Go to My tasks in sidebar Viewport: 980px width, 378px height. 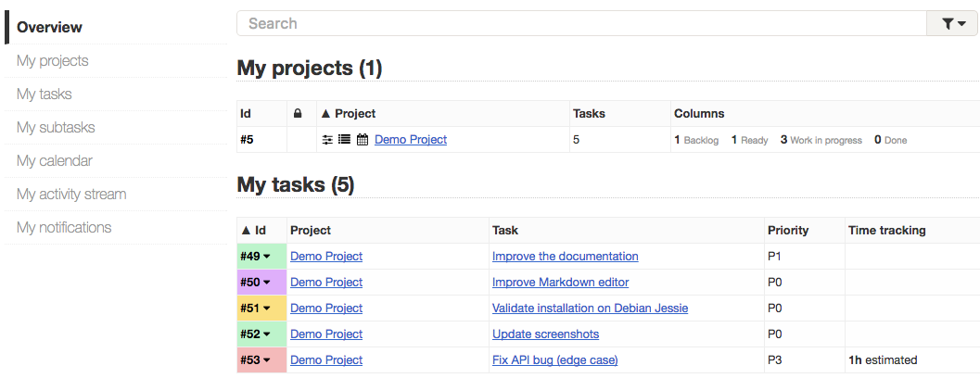(45, 94)
